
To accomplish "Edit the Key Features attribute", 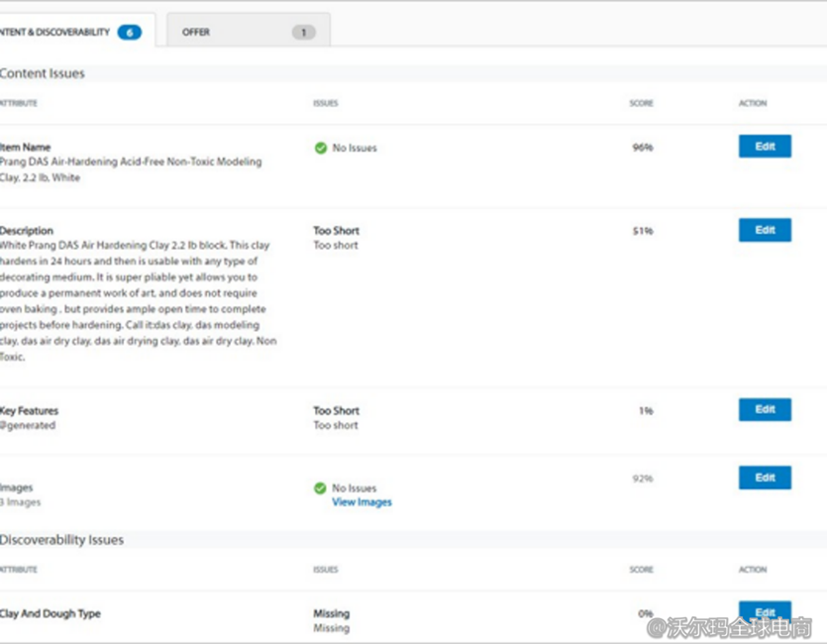I will click(765, 409).
